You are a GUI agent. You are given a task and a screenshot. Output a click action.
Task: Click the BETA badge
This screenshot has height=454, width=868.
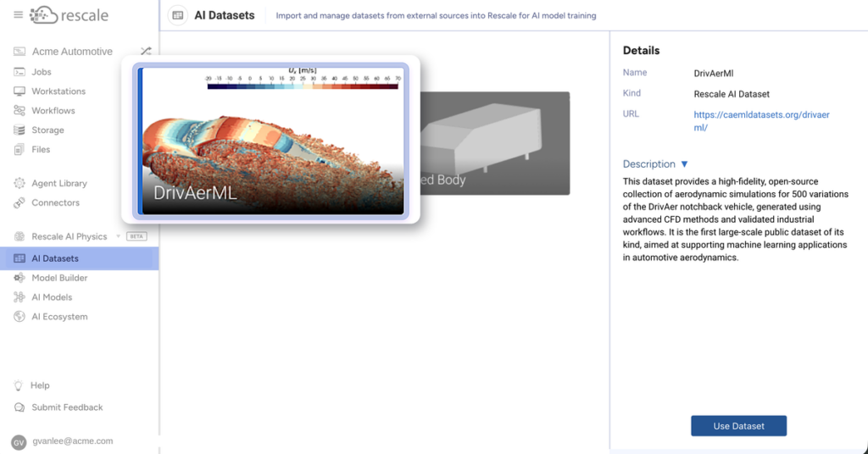click(x=136, y=236)
